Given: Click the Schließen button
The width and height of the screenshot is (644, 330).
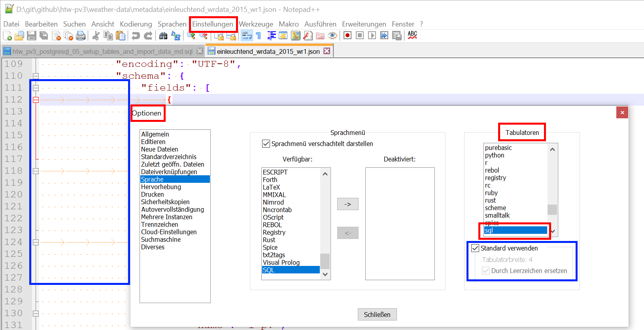Looking at the screenshot, I should click(x=377, y=315).
